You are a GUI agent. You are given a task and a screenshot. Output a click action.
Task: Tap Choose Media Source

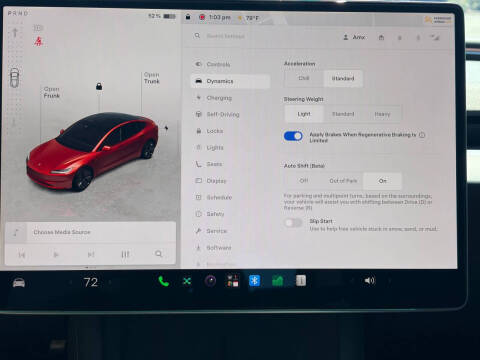point(62,232)
